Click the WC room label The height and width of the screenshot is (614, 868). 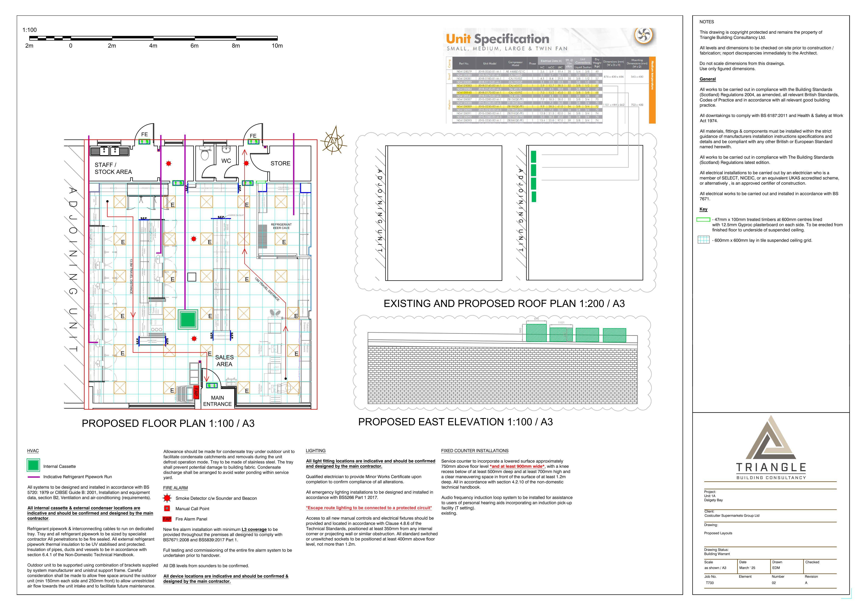coord(226,161)
